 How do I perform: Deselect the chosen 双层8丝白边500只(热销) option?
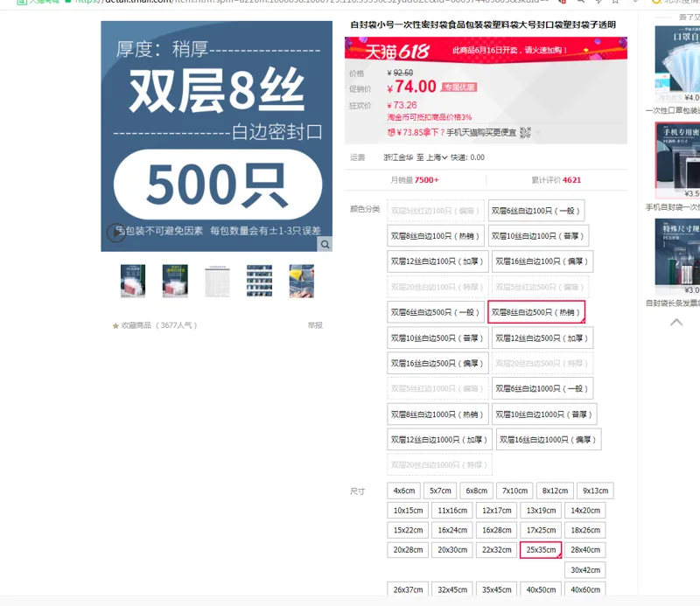(536, 312)
